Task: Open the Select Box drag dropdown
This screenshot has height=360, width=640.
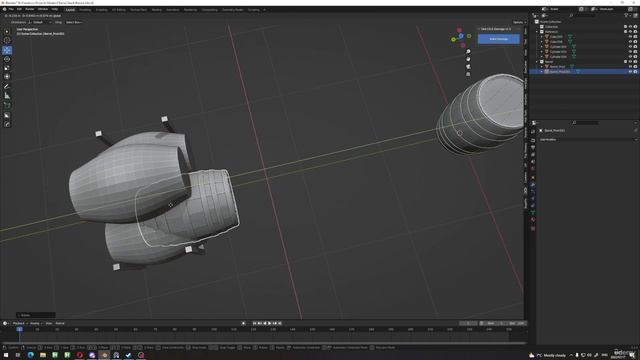Action: tap(74, 22)
